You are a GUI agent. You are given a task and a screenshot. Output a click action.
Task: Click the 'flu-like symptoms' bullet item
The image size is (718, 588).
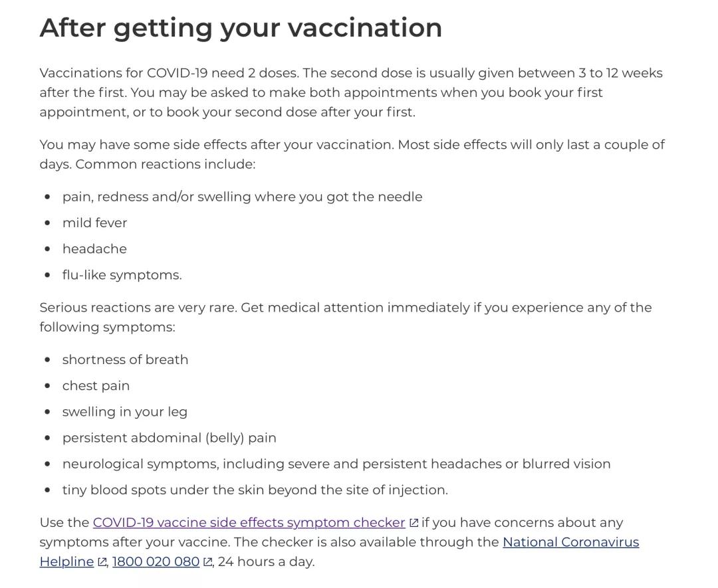click(122, 275)
